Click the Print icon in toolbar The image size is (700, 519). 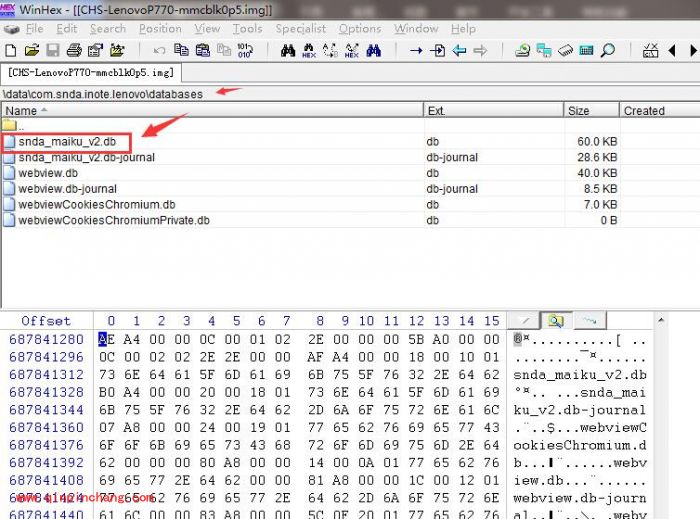tap(73, 50)
